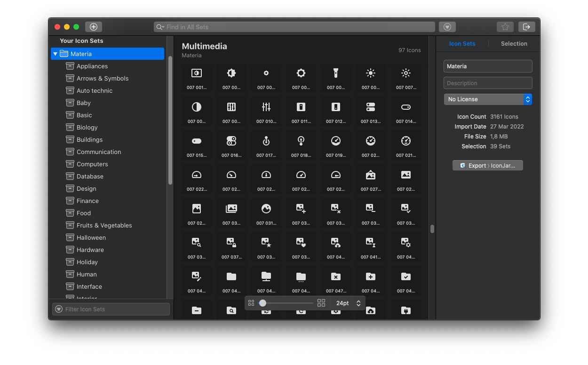Select the half-filled contrast circle icon
Viewport: 588px width, 365px height.
pyautogui.click(x=197, y=107)
